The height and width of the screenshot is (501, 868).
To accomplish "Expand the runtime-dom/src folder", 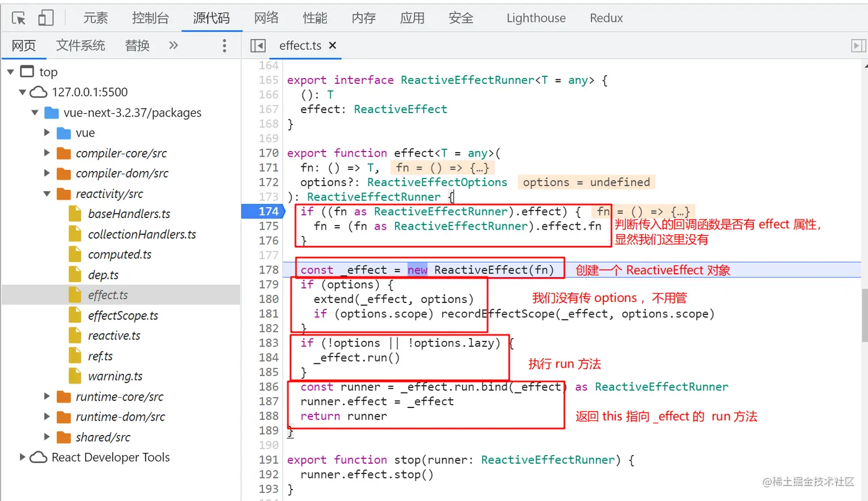I will pyautogui.click(x=47, y=417).
